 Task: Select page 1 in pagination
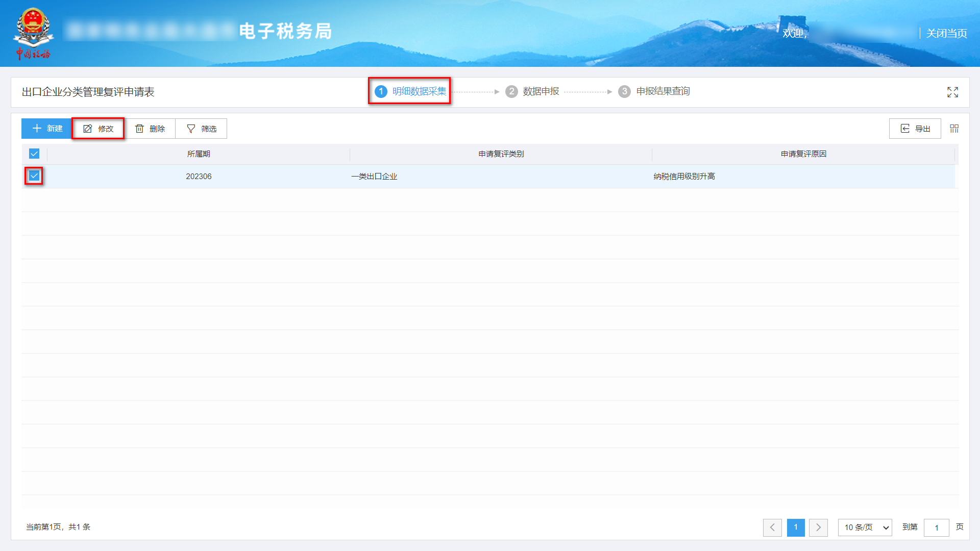point(796,528)
